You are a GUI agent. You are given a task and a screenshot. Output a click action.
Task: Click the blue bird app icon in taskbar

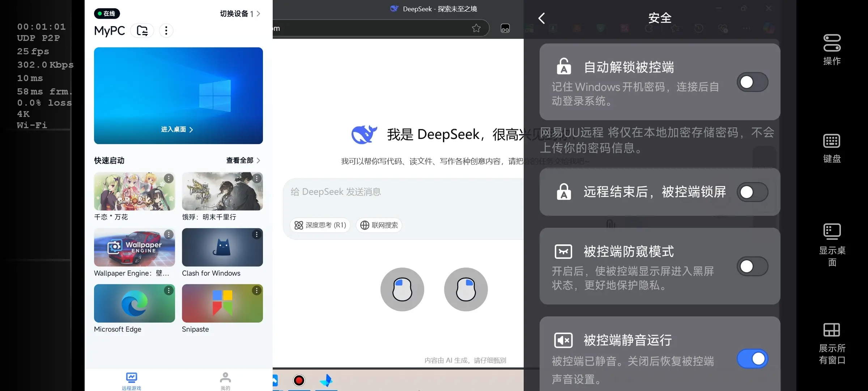click(326, 381)
